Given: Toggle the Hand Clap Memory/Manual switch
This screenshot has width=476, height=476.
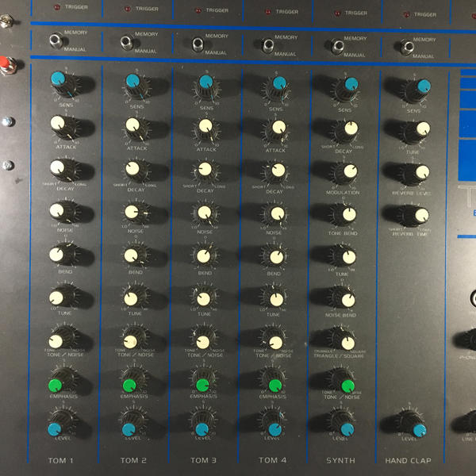Looking at the screenshot, I should [x=407, y=48].
